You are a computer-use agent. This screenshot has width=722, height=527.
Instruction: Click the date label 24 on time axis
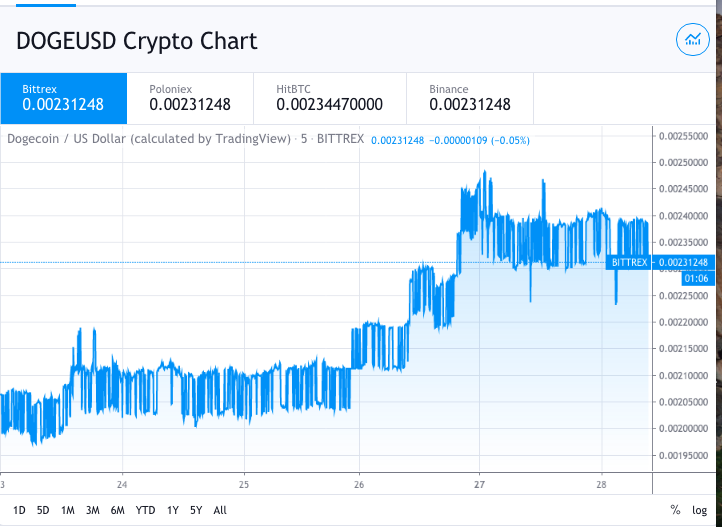pos(122,484)
